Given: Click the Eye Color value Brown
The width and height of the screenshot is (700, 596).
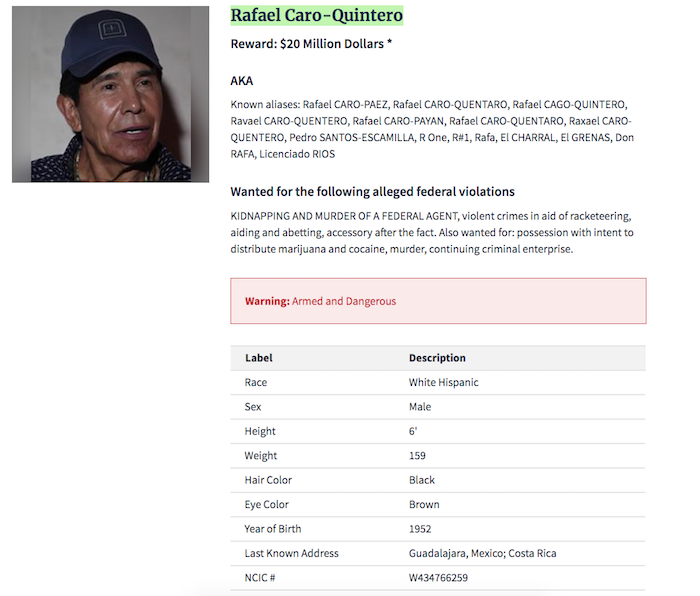Looking at the screenshot, I should coord(424,505).
